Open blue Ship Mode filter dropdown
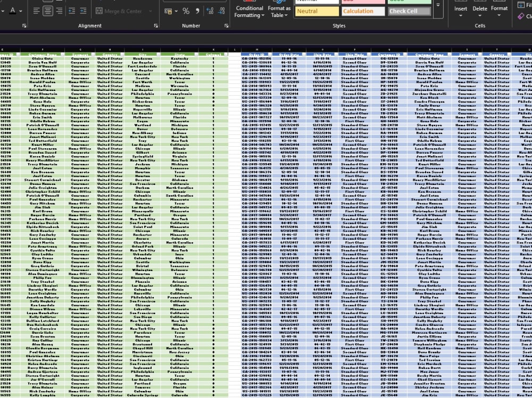Image resolution: width=532 pixels, height=398 pixels. (x=369, y=54)
